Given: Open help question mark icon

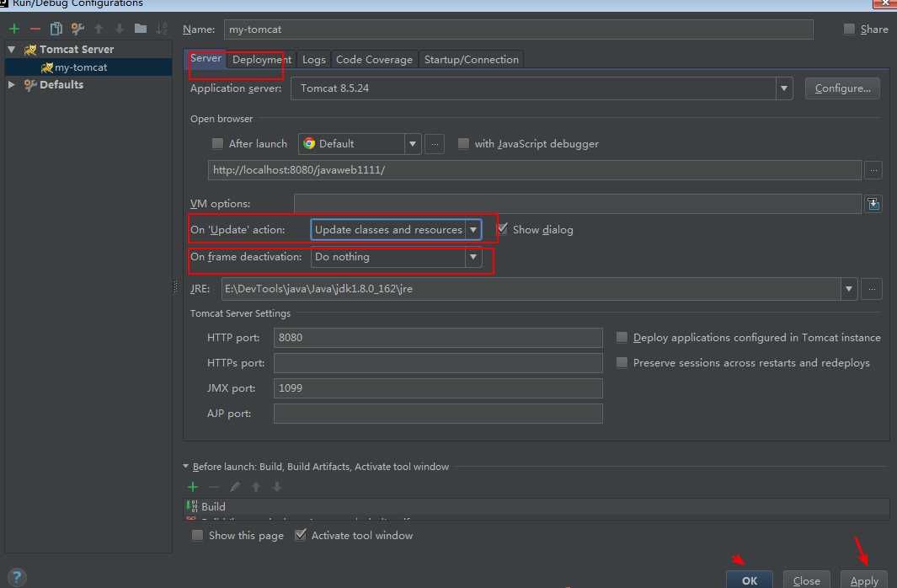Looking at the screenshot, I should [17, 577].
